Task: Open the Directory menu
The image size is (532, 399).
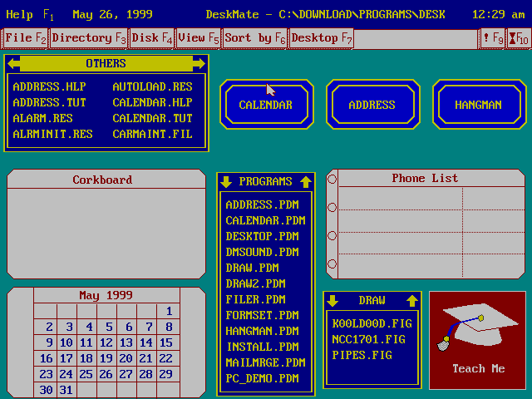Action: coord(89,38)
